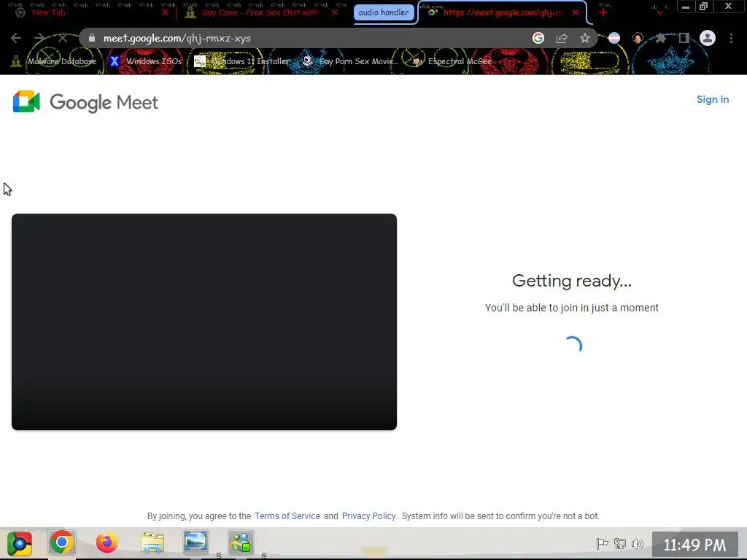Stop page loading with the X button

[63, 38]
